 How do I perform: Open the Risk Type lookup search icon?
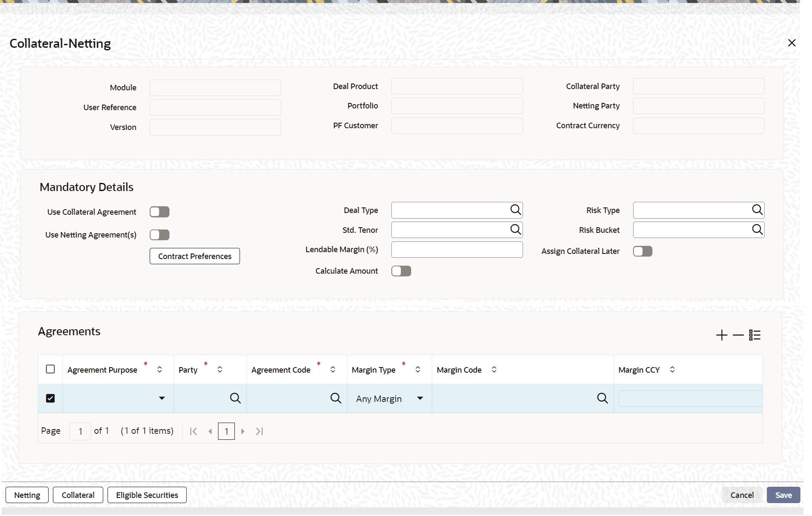(757, 210)
